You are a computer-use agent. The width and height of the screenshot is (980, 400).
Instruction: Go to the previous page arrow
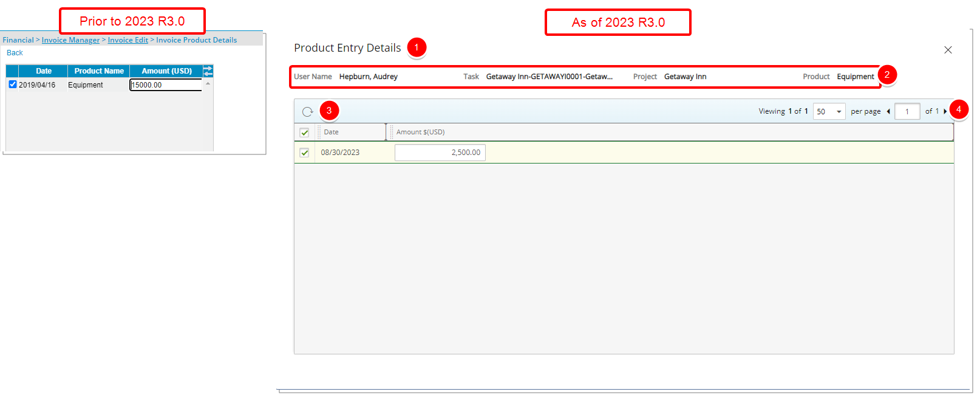888,111
